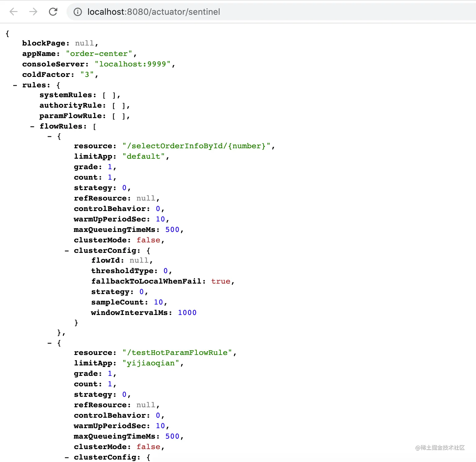Reload the page with the refresh icon
The height and width of the screenshot is (462, 476).
(53, 12)
